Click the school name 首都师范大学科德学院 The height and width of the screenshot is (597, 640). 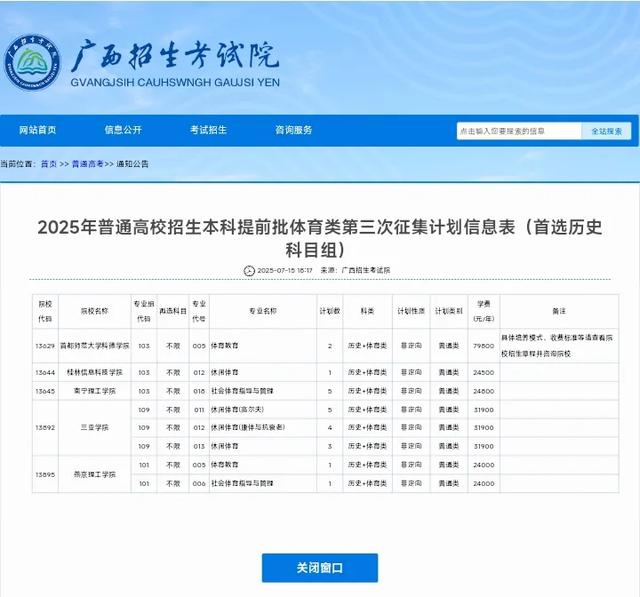coord(94,346)
